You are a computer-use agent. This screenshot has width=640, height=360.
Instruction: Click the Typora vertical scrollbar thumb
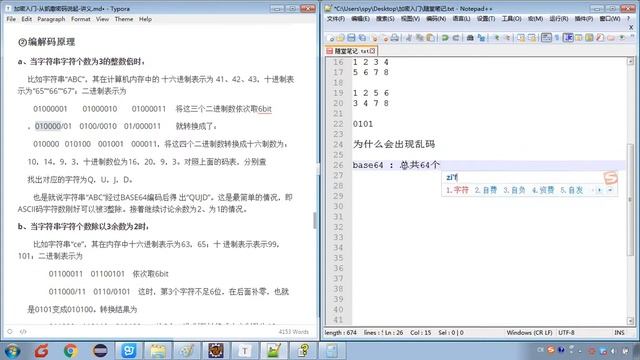pos(314,221)
